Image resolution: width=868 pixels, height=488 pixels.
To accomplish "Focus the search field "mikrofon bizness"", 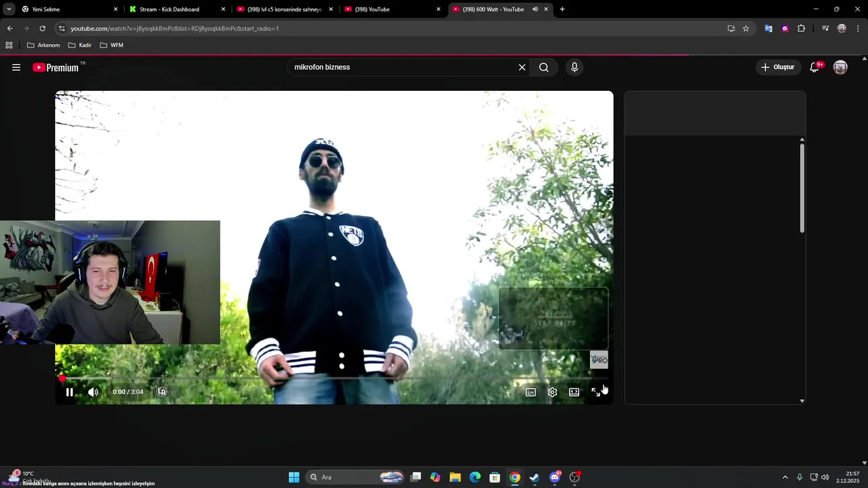I will pos(403,67).
